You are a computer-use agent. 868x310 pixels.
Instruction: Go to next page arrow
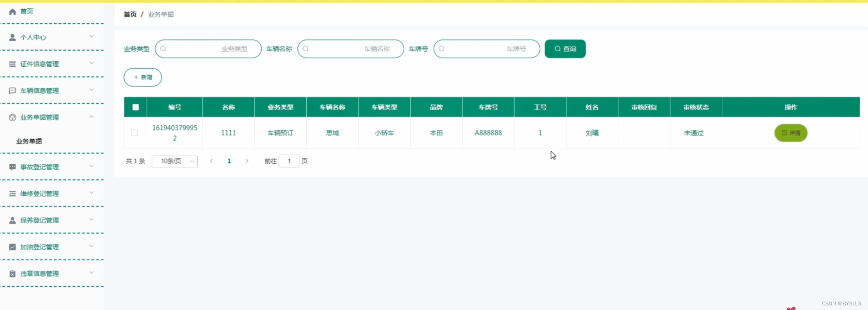coord(247,161)
